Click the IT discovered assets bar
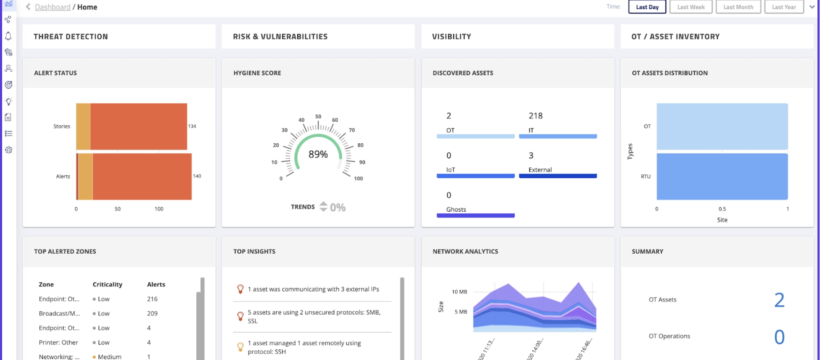 558,136
